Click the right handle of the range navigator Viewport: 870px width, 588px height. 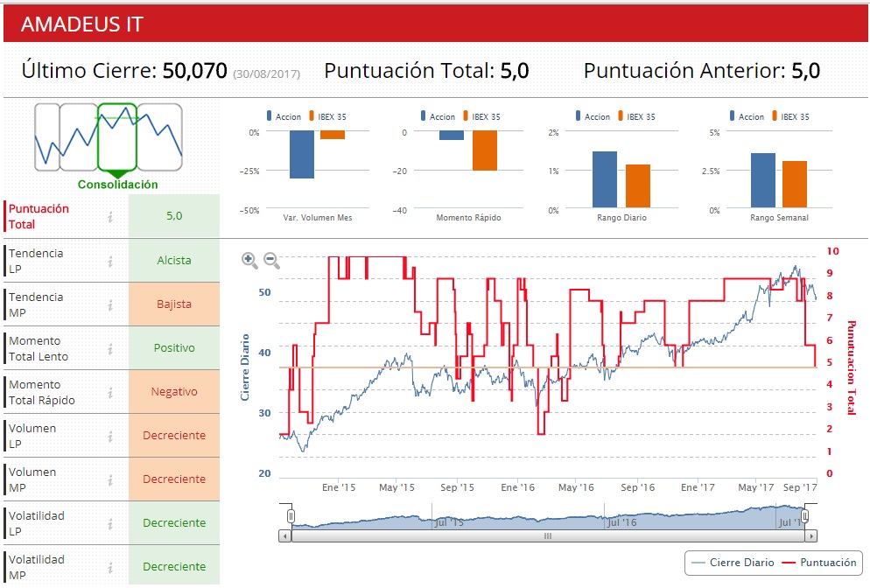[x=805, y=516]
